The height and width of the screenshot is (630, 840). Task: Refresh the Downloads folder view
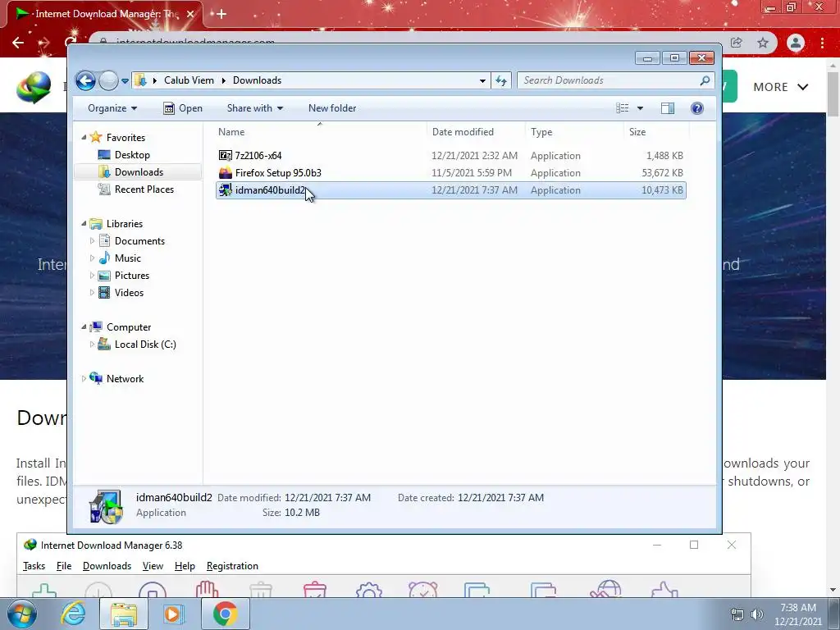(x=501, y=81)
